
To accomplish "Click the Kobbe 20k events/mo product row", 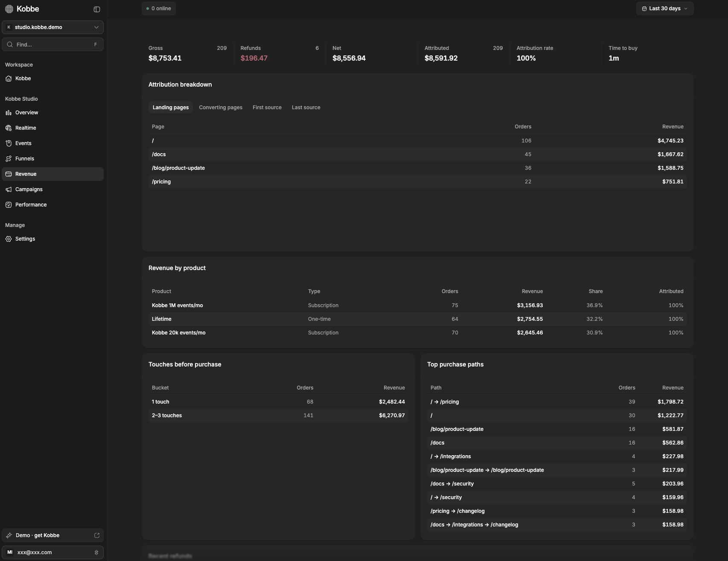I will pyautogui.click(x=417, y=333).
